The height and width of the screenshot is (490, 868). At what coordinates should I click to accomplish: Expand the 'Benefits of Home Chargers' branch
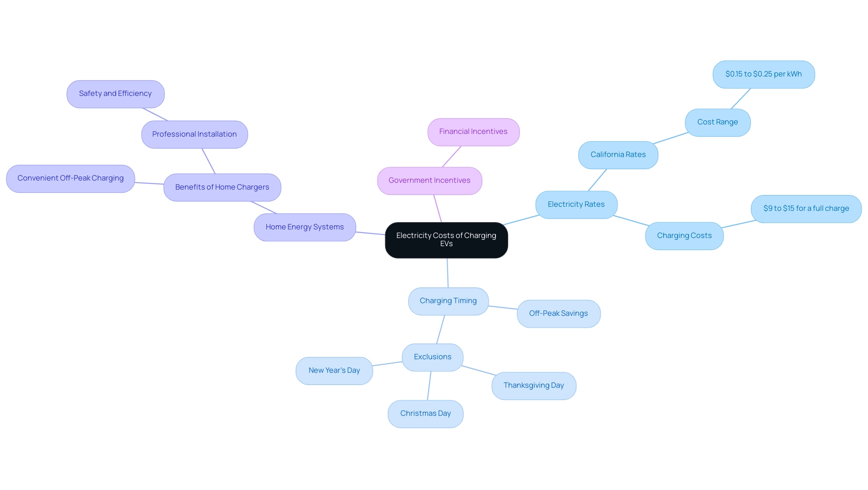(222, 187)
